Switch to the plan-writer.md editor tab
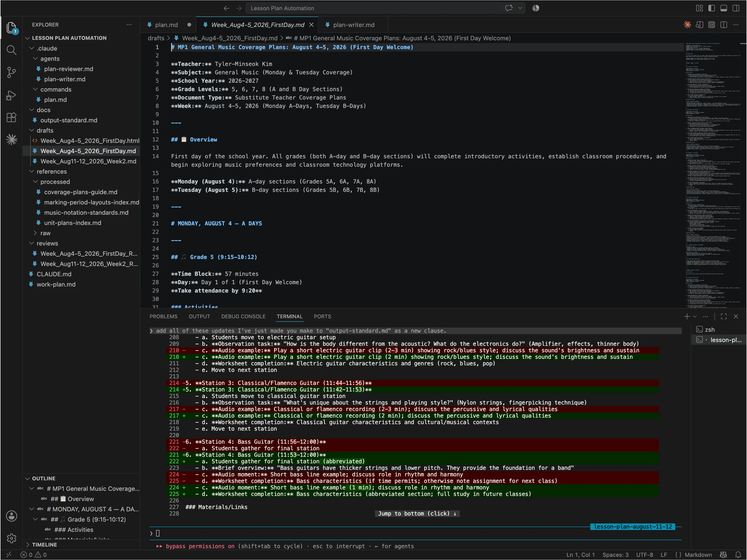 tap(354, 25)
